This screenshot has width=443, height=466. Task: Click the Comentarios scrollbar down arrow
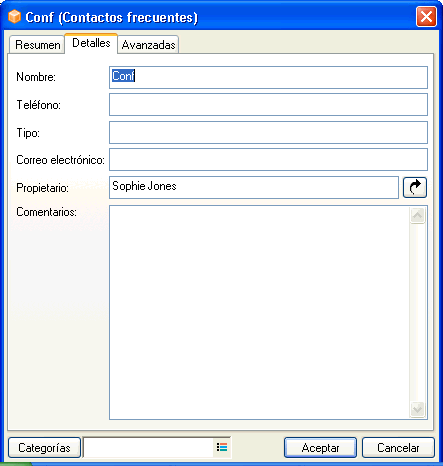point(417,409)
